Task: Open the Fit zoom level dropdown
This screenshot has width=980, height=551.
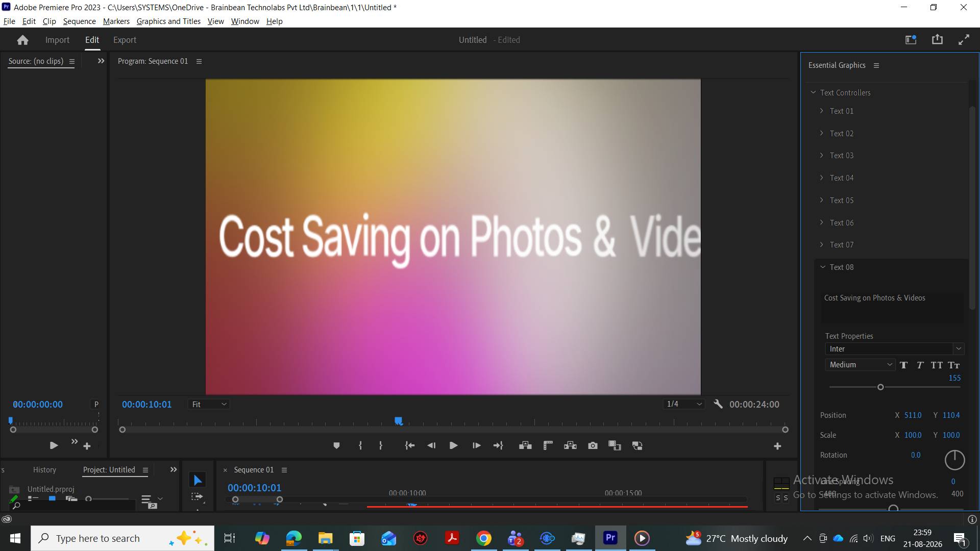Action: 209,404
